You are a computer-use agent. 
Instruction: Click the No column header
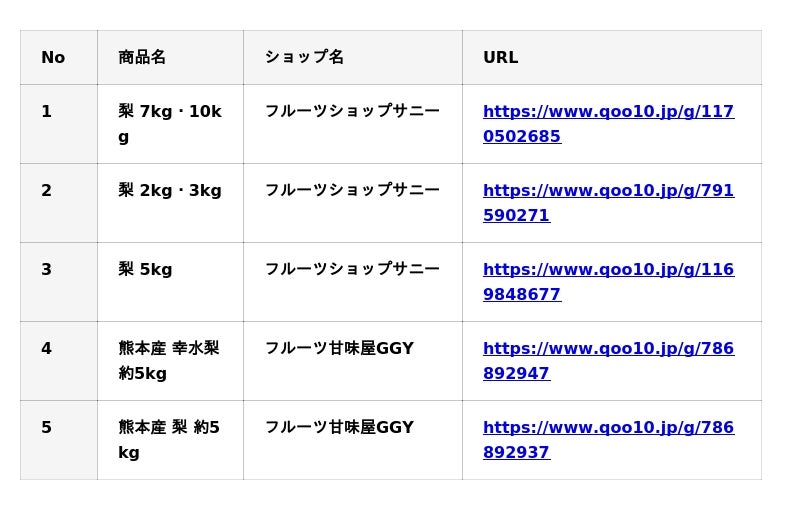click(x=53, y=58)
